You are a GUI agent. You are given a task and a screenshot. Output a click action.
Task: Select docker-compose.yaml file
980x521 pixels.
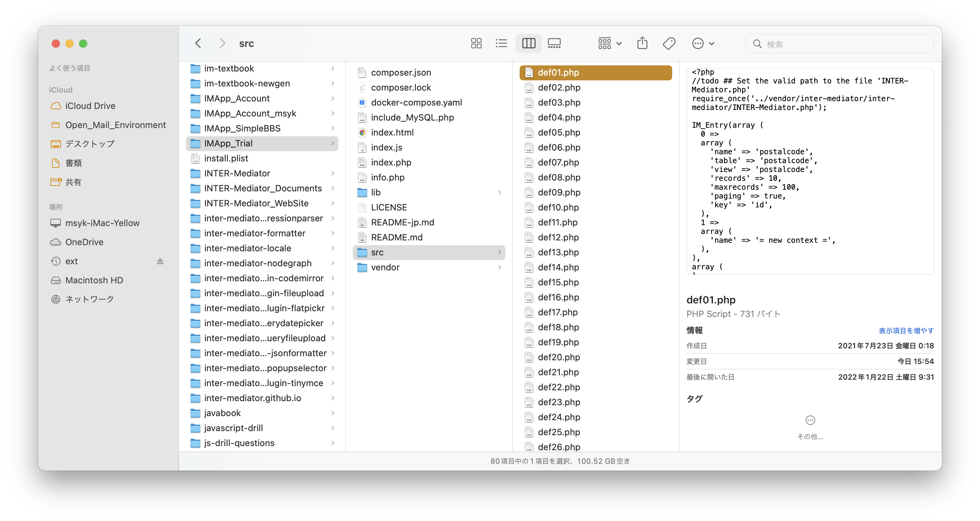click(429, 102)
